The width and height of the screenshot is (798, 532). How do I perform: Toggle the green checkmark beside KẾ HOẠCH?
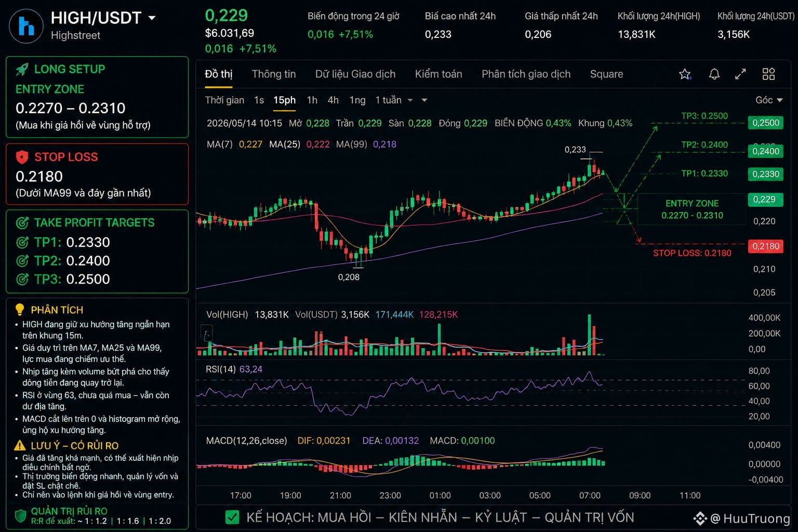(232, 517)
